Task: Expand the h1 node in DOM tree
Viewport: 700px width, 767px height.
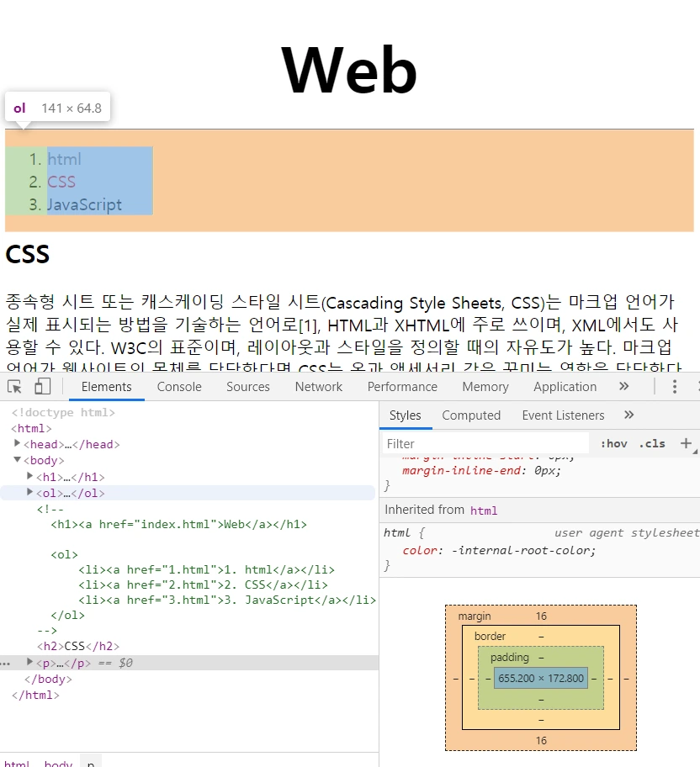Action: 29,476
